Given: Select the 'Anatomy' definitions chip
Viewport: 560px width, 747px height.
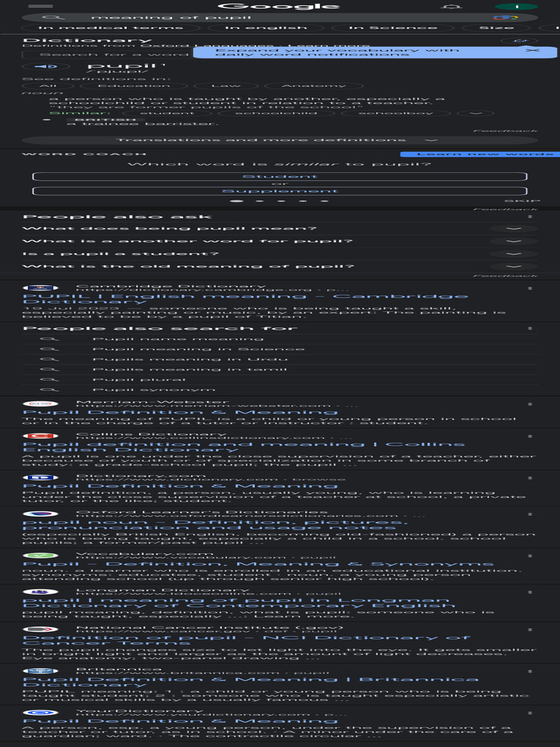Looking at the screenshot, I should coord(314,86).
